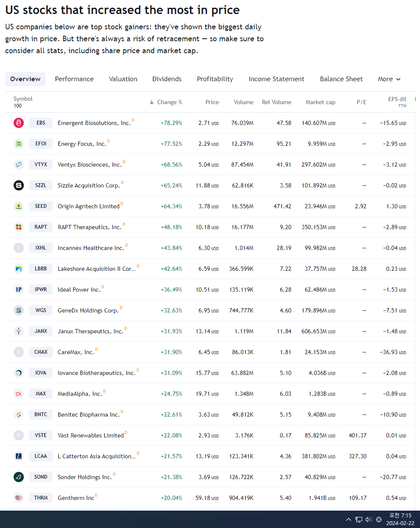This screenshot has height=528, width=420.
Task: Click the GeneDx WGS logo icon
Action: pyautogui.click(x=19, y=310)
